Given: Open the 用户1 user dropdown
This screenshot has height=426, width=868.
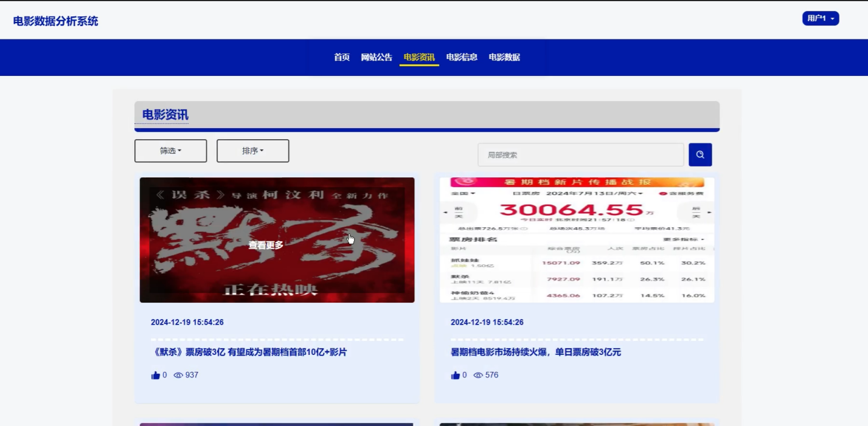Looking at the screenshot, I should (x=821, y=19).
